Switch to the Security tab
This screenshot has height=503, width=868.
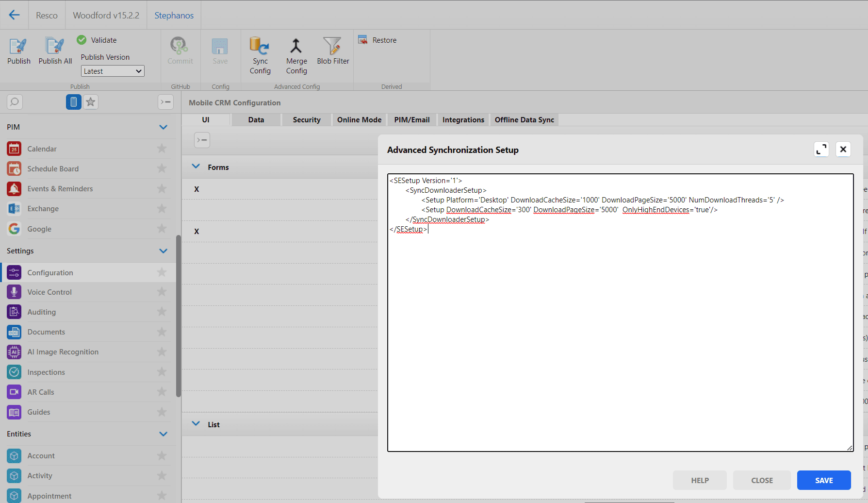[306, 120]
